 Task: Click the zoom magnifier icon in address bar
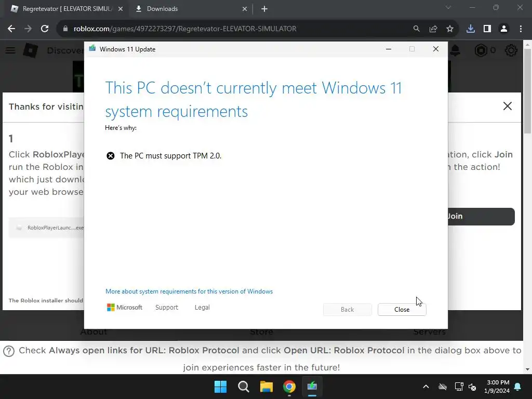(416, 29)
